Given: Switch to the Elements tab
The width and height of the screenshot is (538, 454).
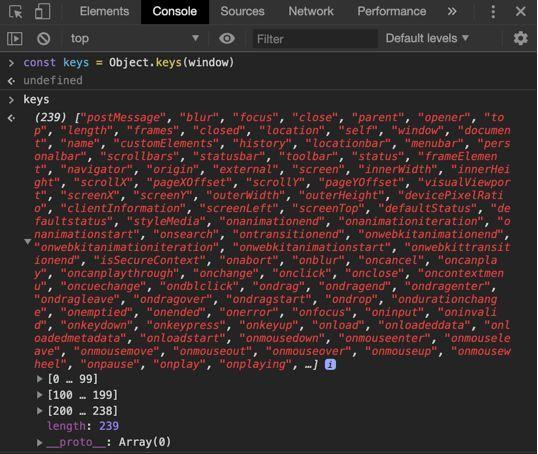Looking at the screenshot, I should (x=104, y=11).
